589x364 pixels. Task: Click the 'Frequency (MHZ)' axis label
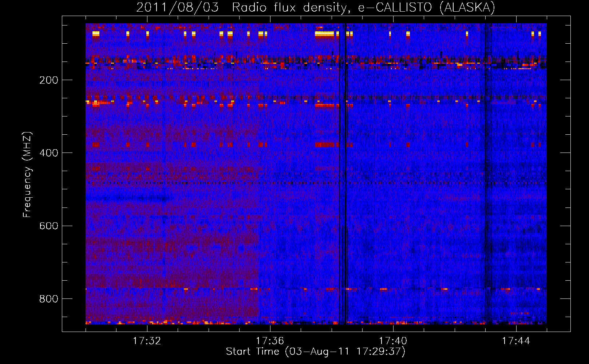[x=27, y=175]
